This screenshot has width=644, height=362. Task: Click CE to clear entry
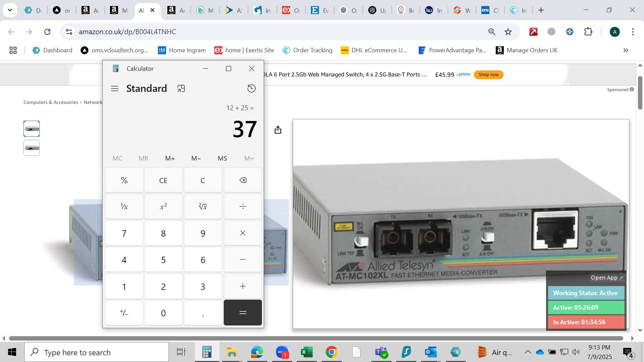163,180
